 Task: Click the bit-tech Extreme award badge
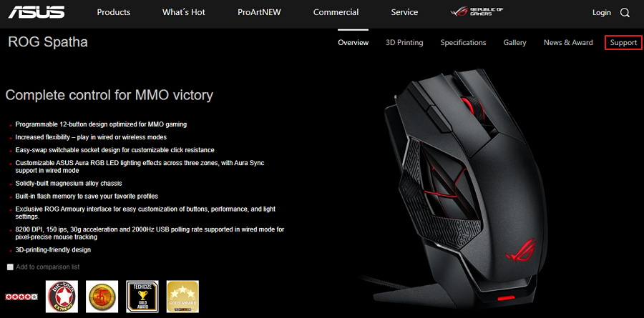click(62, 297)
